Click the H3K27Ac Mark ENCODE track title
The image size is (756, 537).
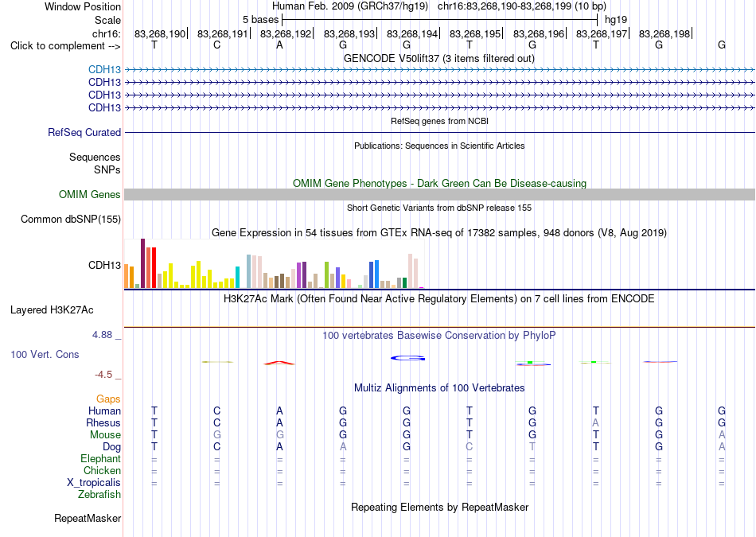pos(439,299)
